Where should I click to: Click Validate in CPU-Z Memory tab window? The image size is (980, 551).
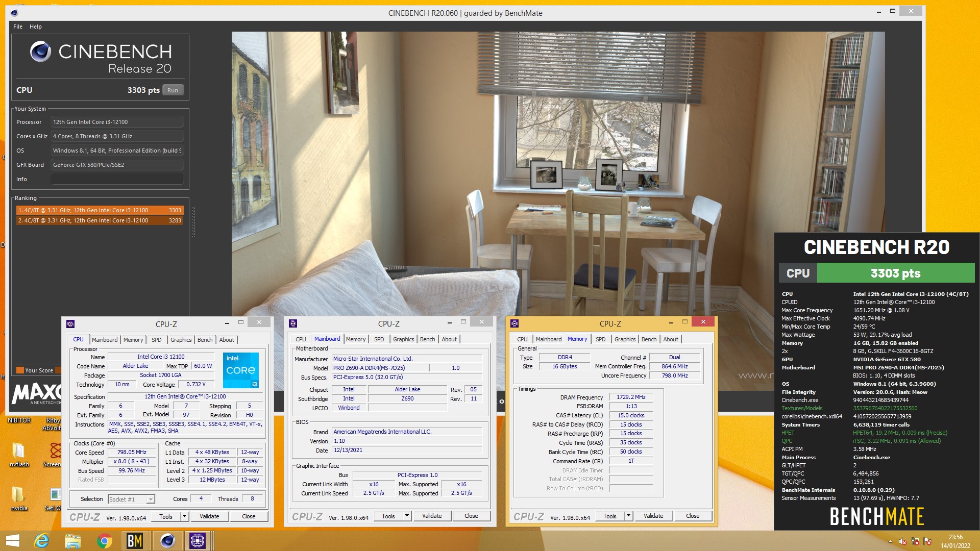point(653,516)
